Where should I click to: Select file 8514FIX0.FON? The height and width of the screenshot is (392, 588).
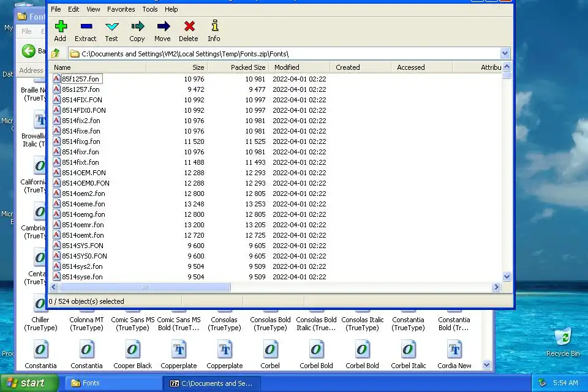click(84, 110)
